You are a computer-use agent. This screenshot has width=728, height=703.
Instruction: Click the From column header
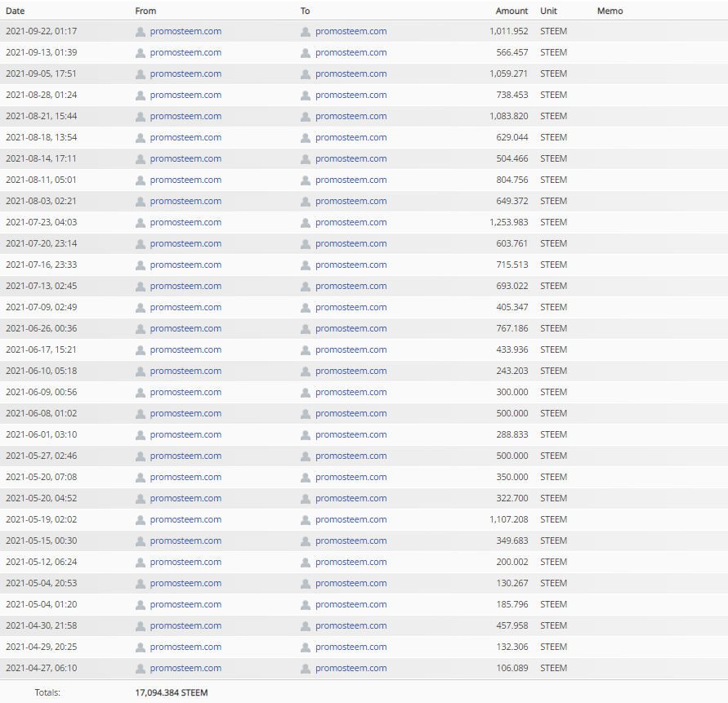tap(145, 11)
